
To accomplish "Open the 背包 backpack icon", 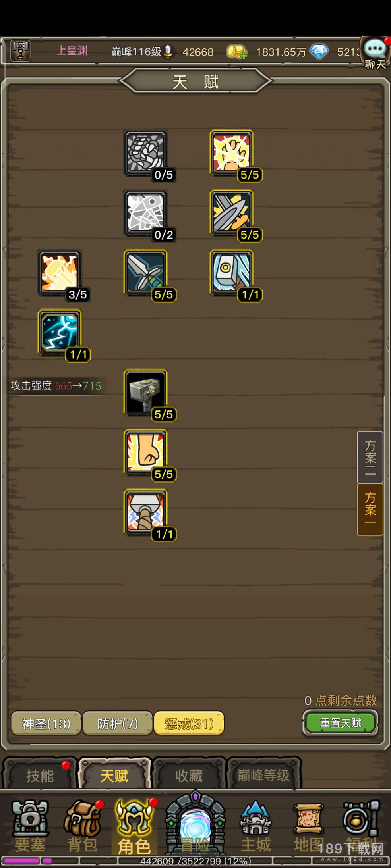I will (83, 826).
